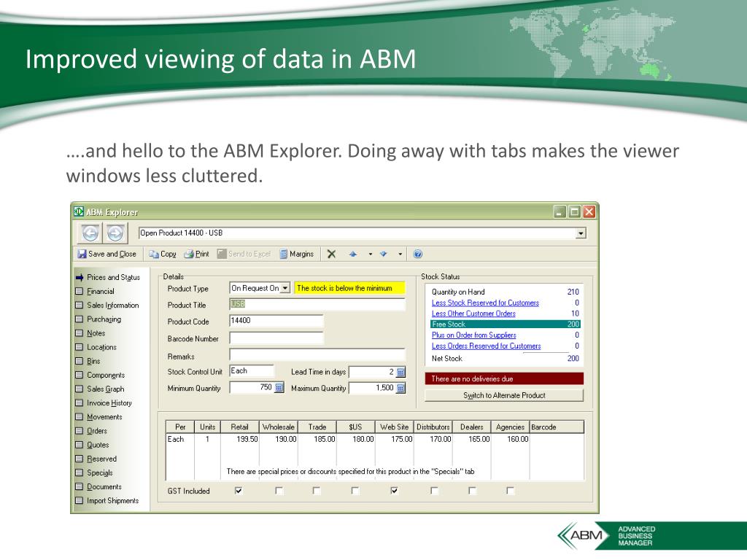Viewport: 747px width, 560px height.
Task: Click the blue up arrow icon
Action: pyautogui.click(x=353, y=254)
